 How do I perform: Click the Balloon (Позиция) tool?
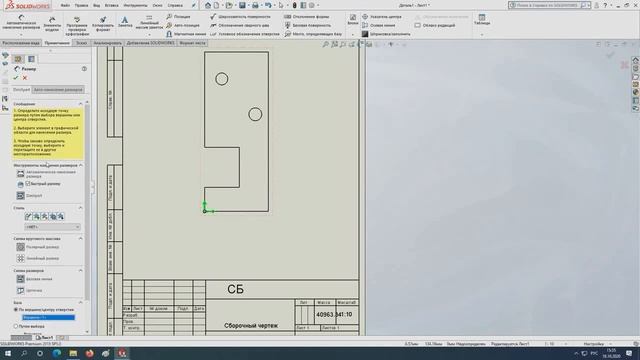click(x=178, y=17)
